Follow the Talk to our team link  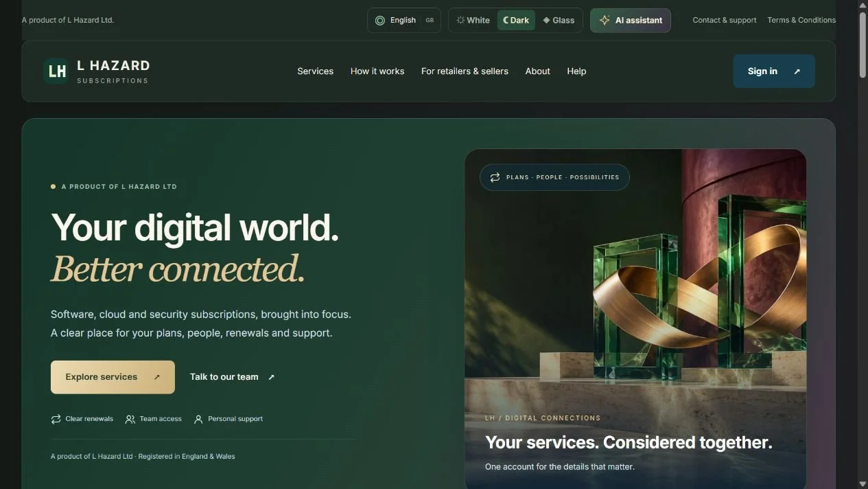click(233, 377)
